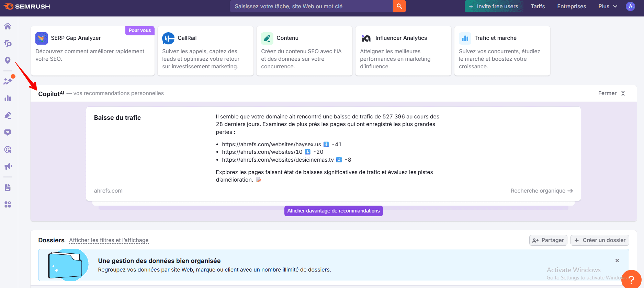Click the Trafic et marché chart icon

pyautogui.click(x=465, y=38)
